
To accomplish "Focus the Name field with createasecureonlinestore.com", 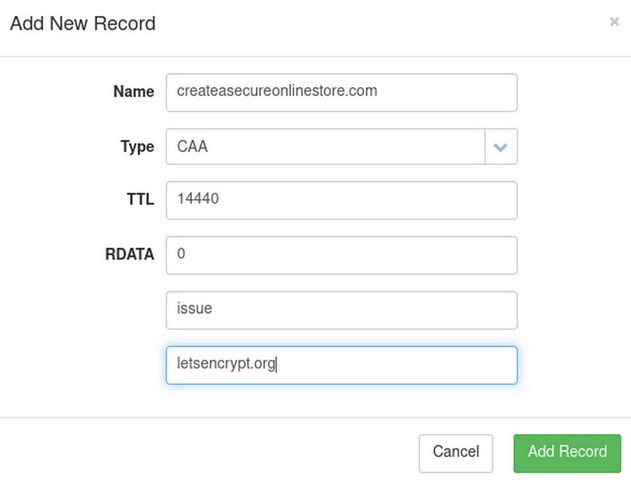I will (341, 91).
